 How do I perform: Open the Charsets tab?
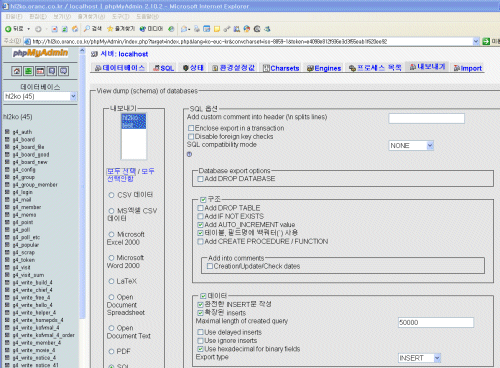[281, 68]
